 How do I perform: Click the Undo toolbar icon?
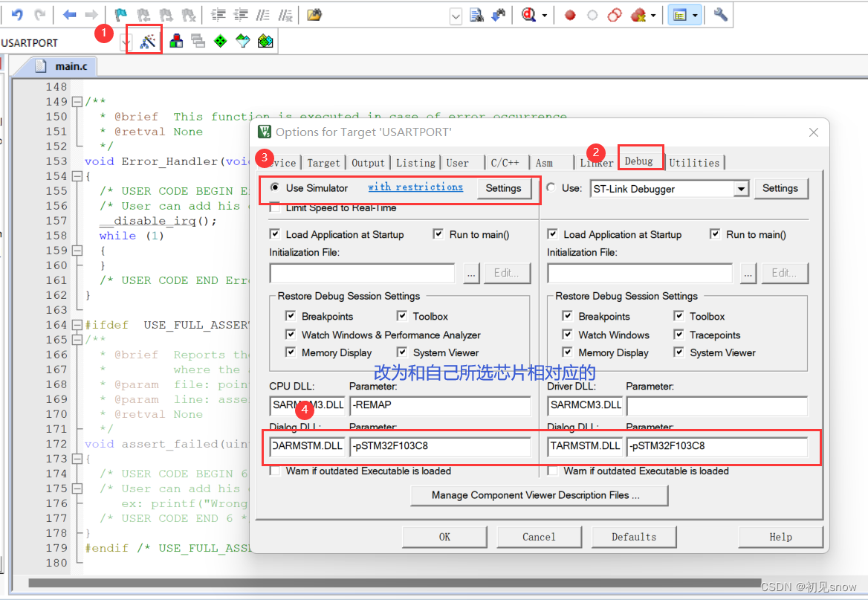17,15
